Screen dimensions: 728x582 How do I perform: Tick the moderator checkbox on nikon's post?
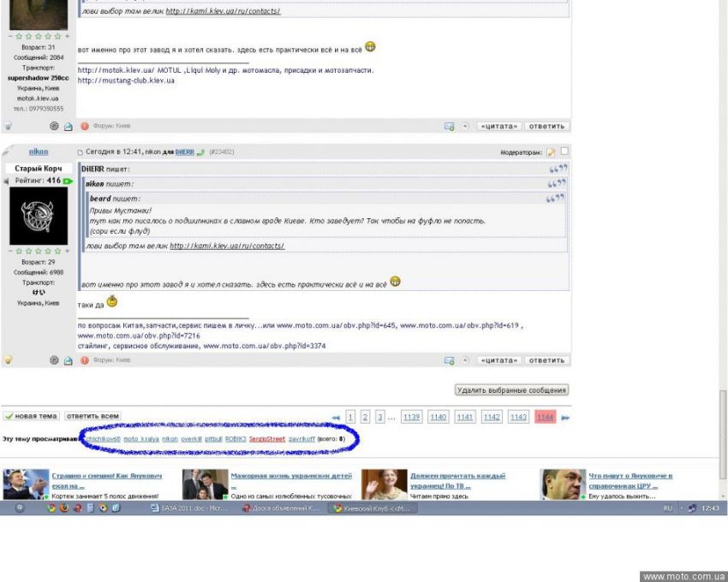point(564,151)
